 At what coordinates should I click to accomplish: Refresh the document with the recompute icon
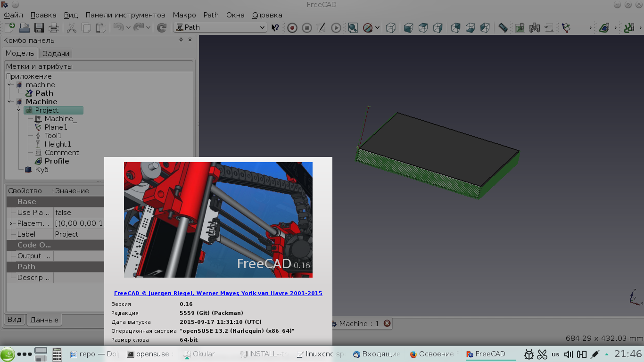pyautogui.click(x=161, y=28)
